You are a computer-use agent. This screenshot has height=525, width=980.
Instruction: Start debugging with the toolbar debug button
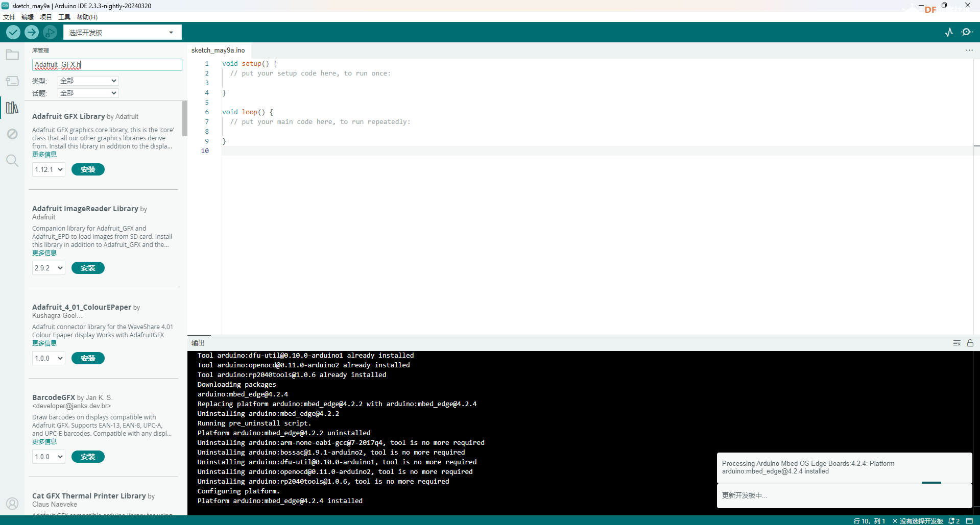pos(50,32)
